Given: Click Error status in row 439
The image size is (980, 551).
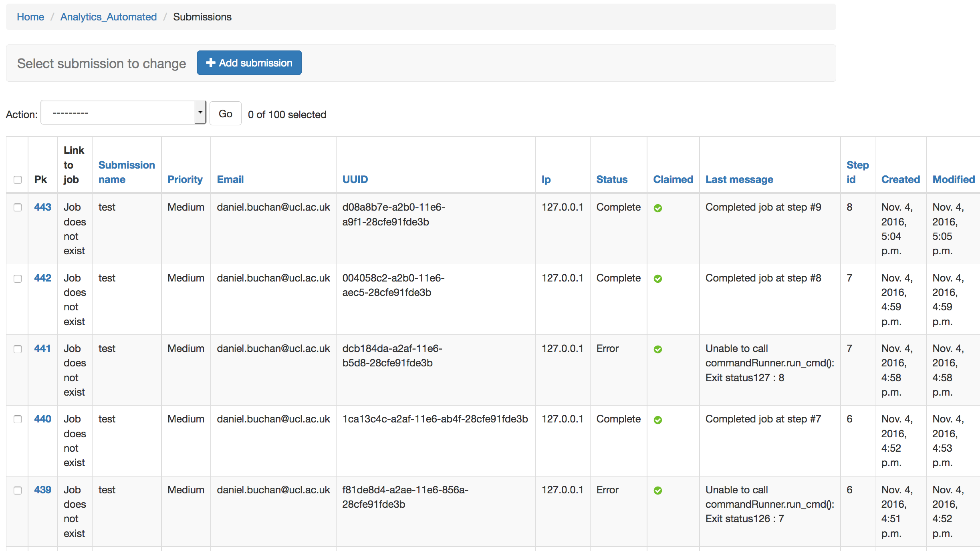Looking at the screenshot, I should pos(607,490).
